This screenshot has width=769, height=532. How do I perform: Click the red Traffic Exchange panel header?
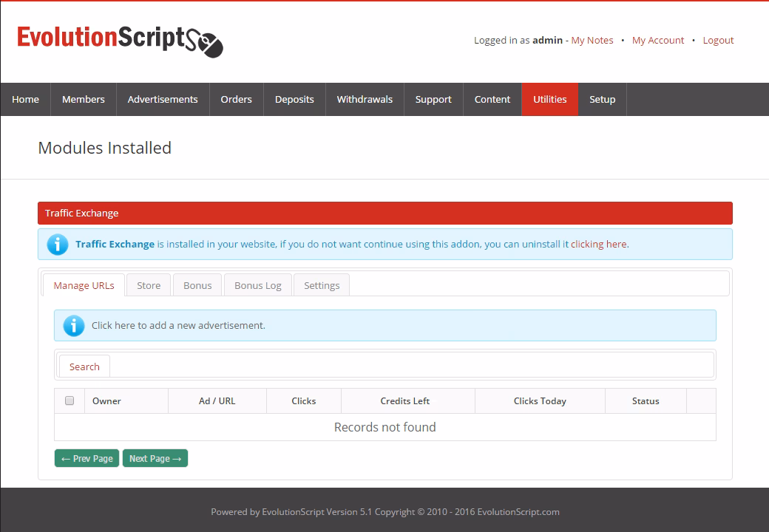pyautogui.click(x=385, y=213)
